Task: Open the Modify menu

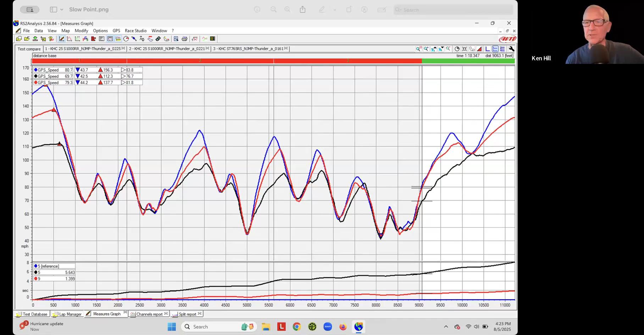Action: coord(81,31)
